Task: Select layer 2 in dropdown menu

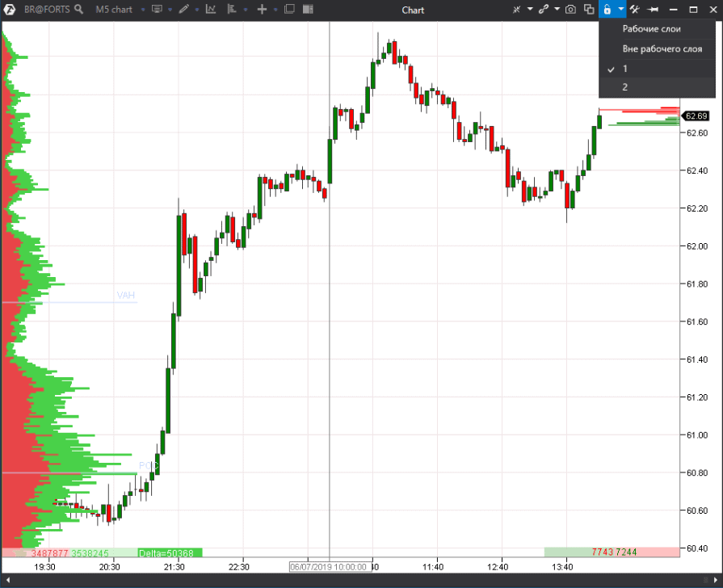Action: point(625,87)
